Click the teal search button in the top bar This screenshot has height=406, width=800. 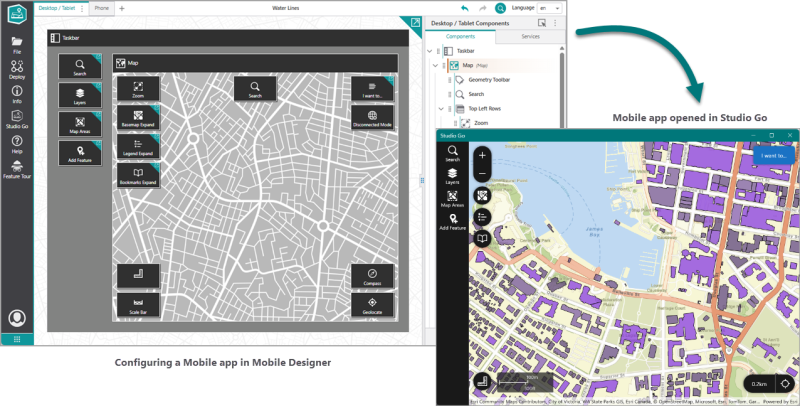[x=501, y=8]
